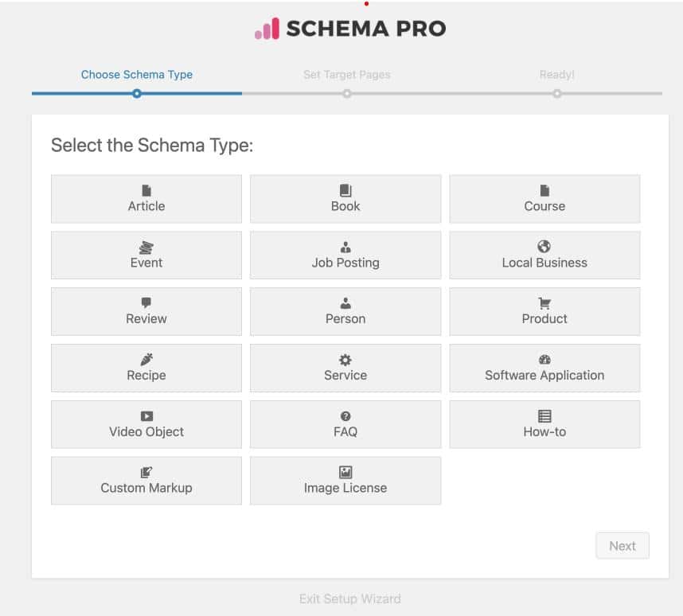Open the Choose Schema Type step
Image resolution: width=683 pixels, height=616 pixels.
point(137,75)
